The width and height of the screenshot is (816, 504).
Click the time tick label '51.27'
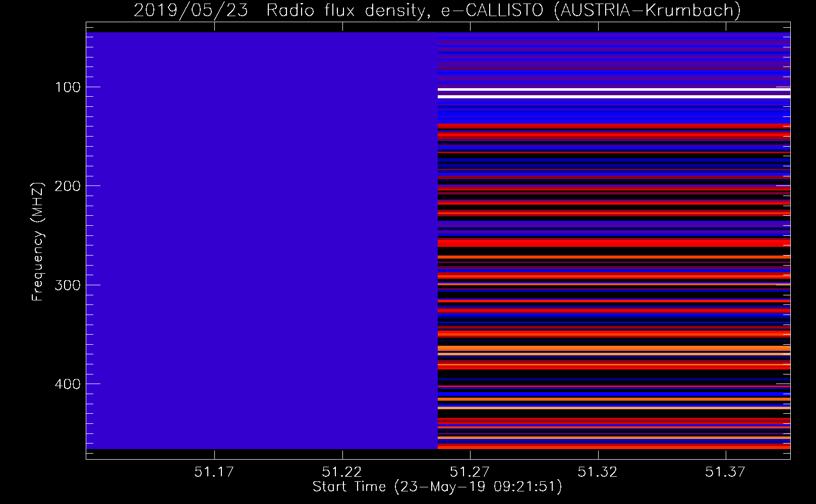tap(470, 472)
